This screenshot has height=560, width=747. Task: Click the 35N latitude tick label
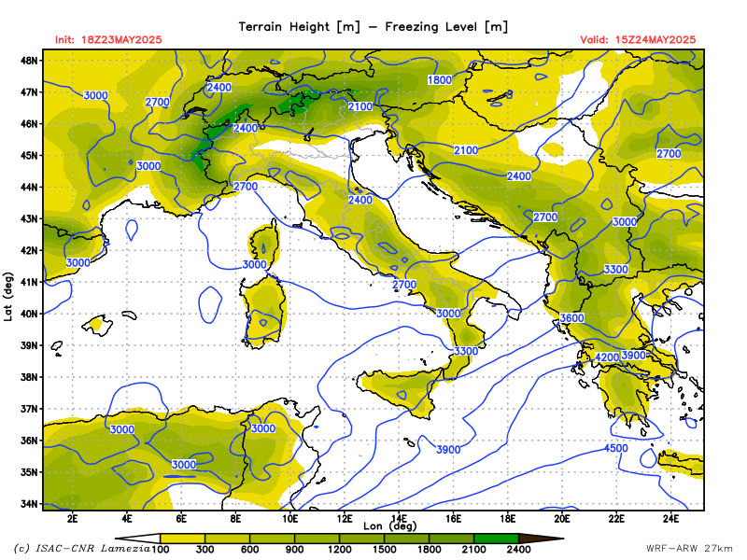29,472
